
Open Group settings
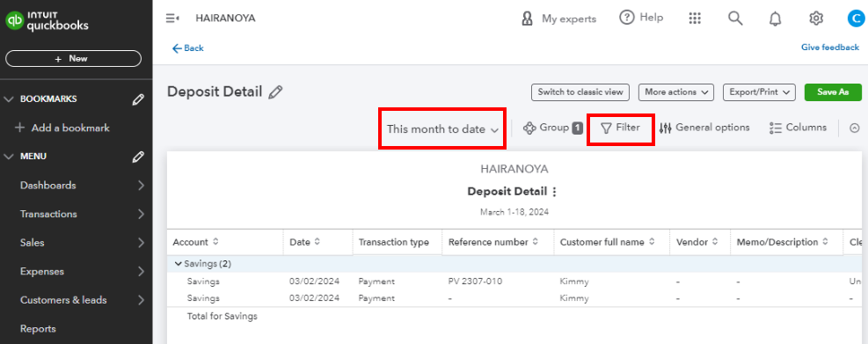tap(552, 128)
